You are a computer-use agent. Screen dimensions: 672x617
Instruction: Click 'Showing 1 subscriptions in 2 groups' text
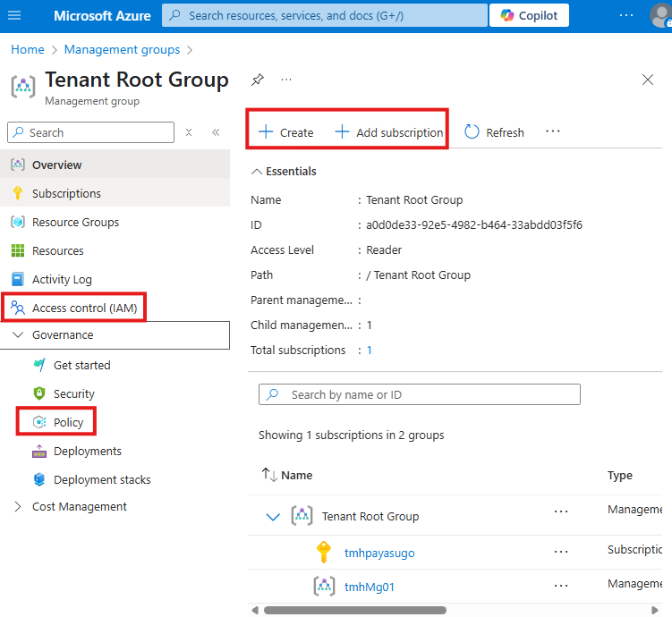coord(351,435)
